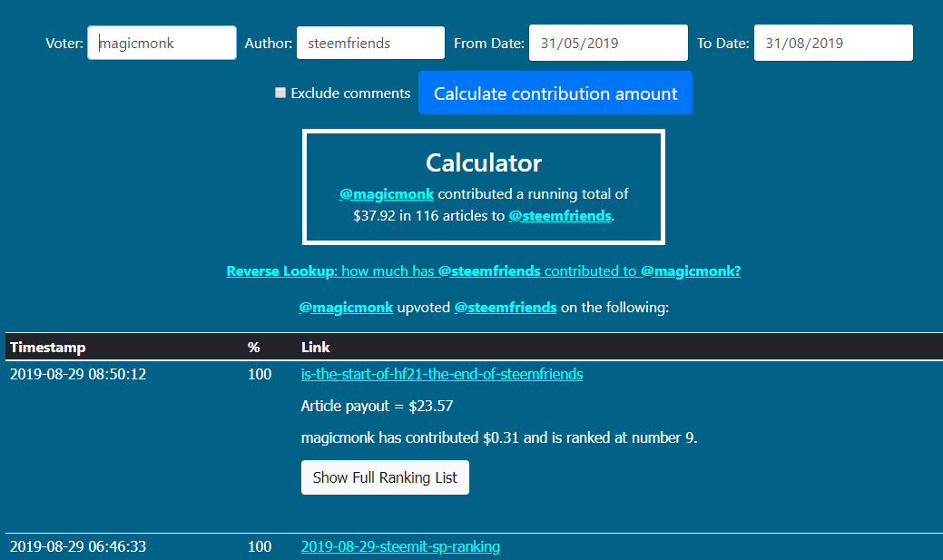Click the Link column header
The image size is (943, 560).
(316, 347)
